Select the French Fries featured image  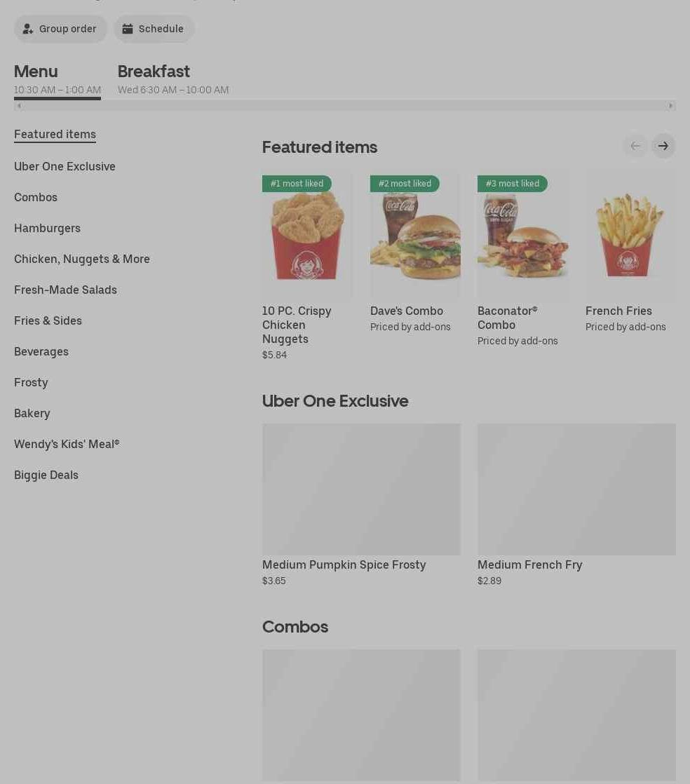click(630, 235)
